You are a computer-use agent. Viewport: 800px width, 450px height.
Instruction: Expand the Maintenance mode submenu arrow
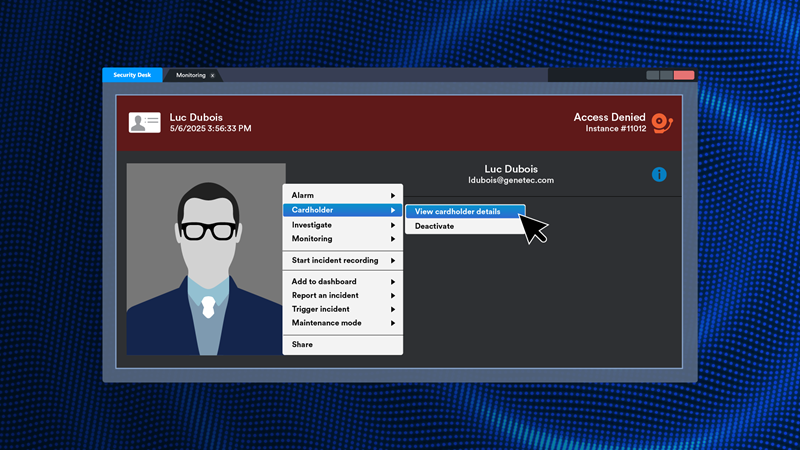coord(393,323)
